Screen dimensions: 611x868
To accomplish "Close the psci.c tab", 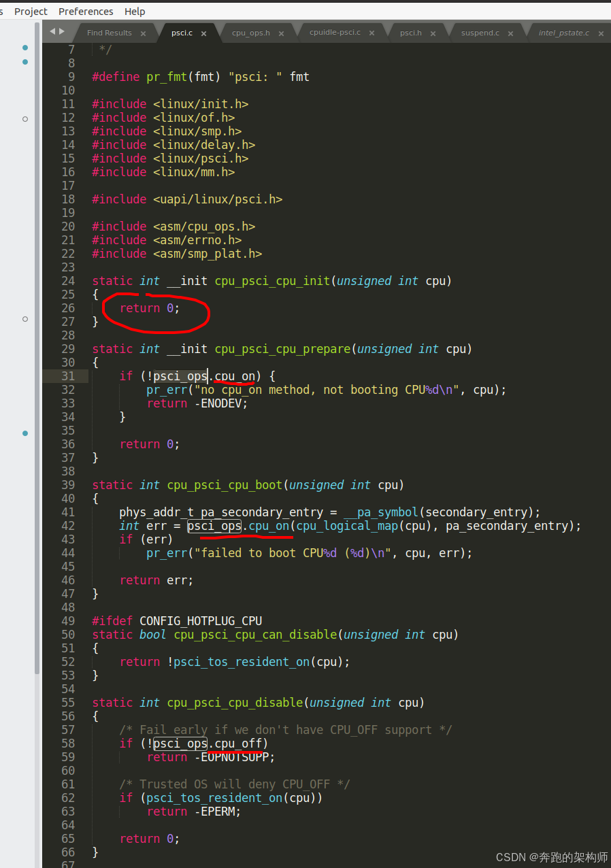I will pos(203,33).
